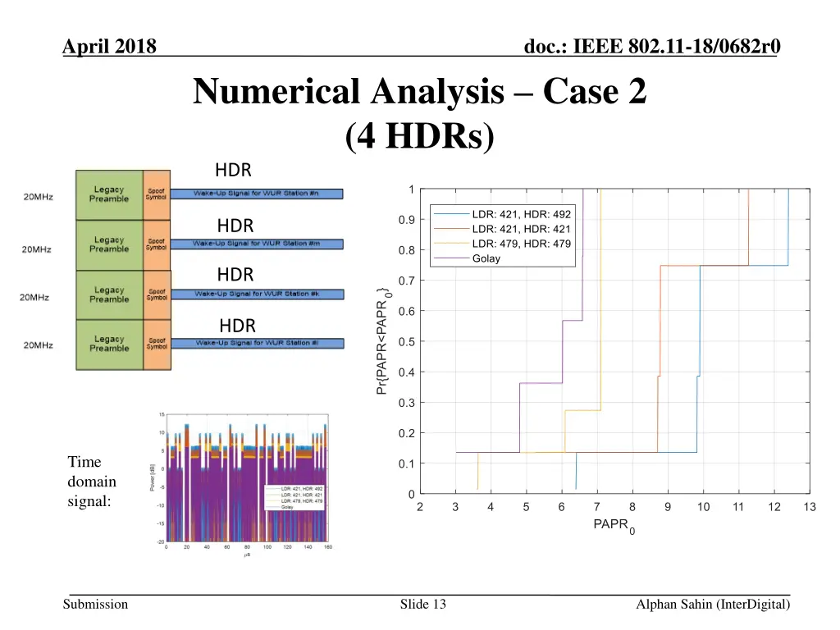Select the bottom orange Spoof Symbol block
This screenshot has width=840, height=630.
click(x=155, y=344)
